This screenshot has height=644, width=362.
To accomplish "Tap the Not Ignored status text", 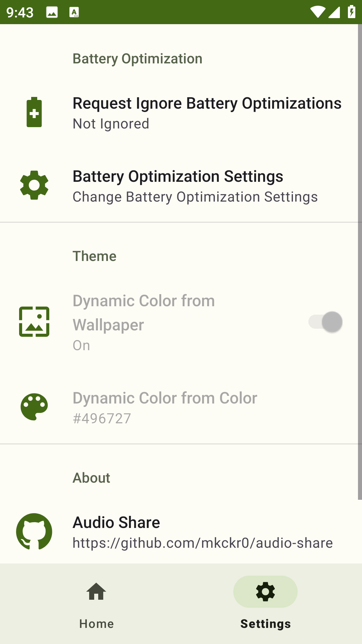I will pos(111,124).
